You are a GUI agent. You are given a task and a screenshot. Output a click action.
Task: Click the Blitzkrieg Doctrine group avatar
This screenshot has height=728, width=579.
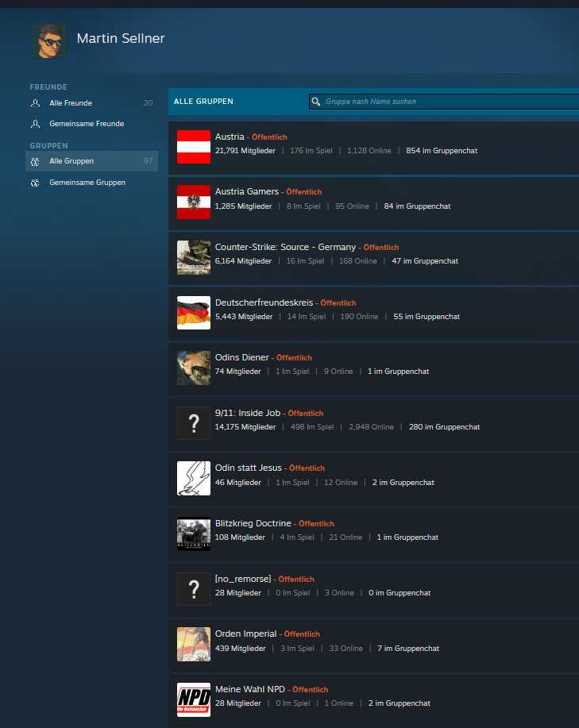194,533
